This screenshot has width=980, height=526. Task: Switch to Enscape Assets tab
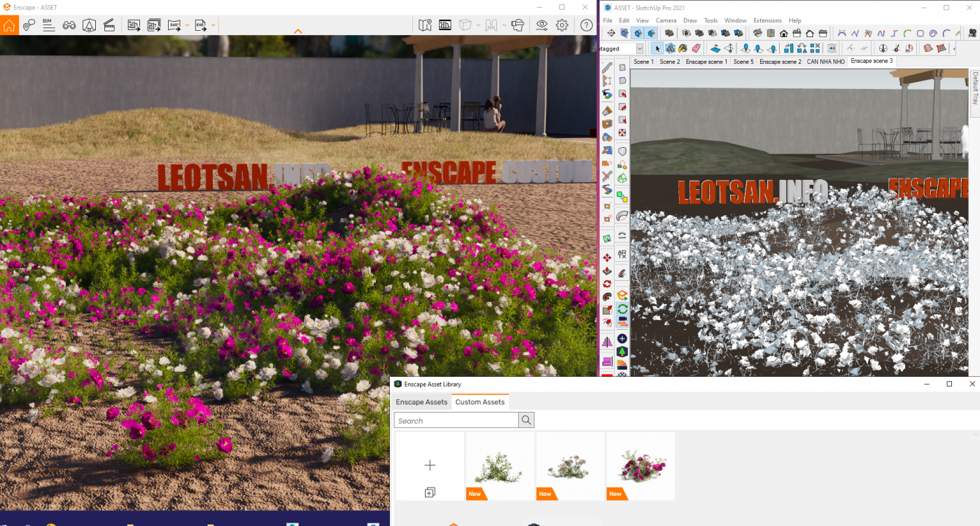(x=421, y=402)
